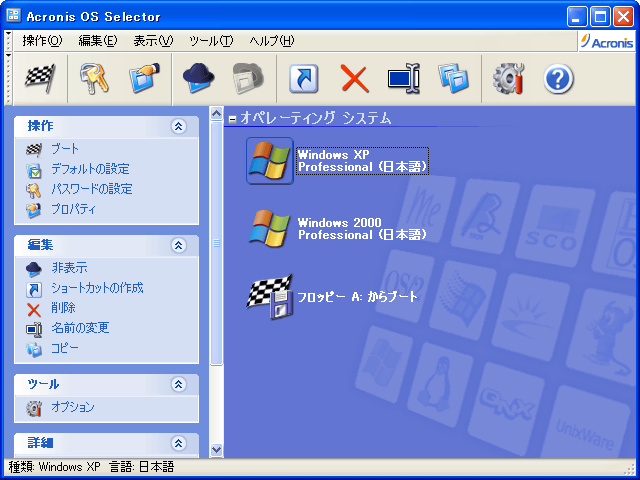The image size is (640, 480).
Task: Click icon beside デフォルトの設定
Action: click(34, 170)
